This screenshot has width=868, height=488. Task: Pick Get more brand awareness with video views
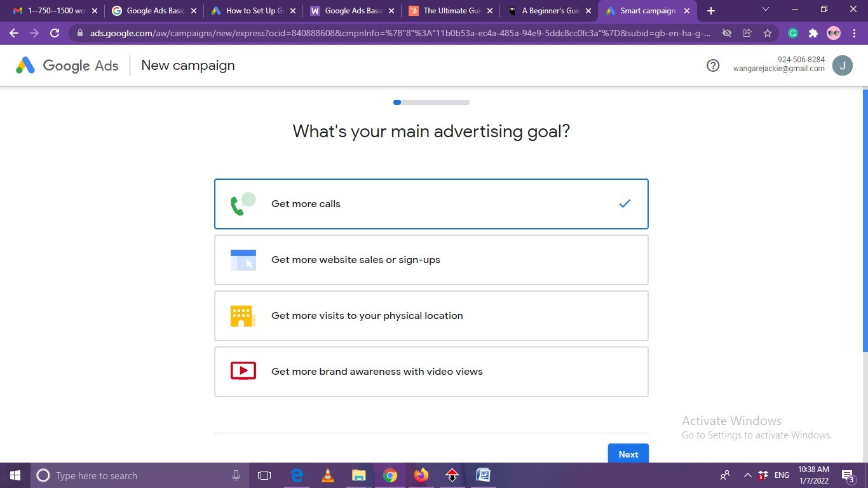[431, 372]
